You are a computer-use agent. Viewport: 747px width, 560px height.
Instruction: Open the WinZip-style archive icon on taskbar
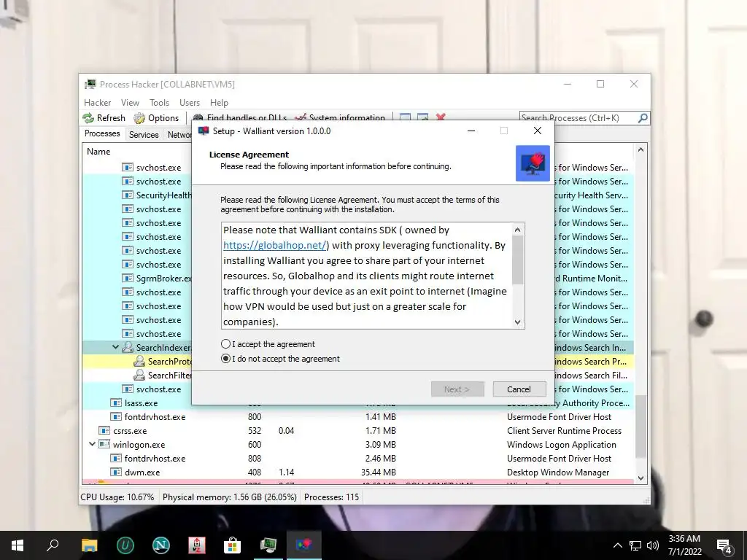point(197,545)
